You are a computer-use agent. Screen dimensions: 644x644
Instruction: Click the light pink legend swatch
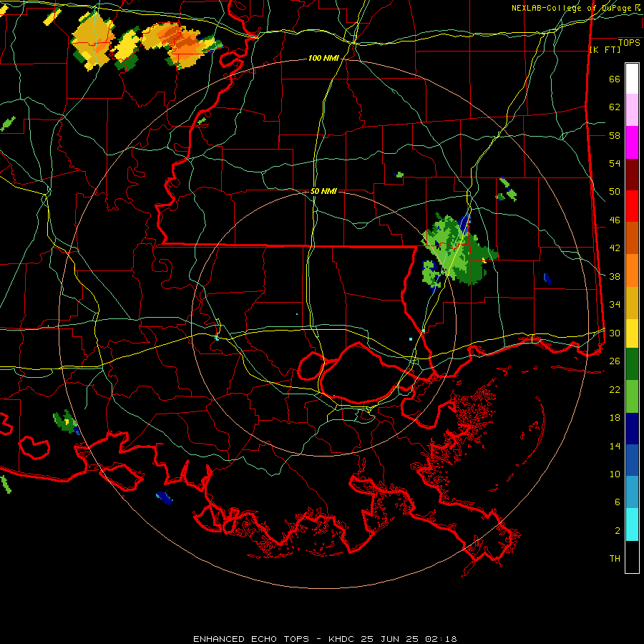[632, 109]
